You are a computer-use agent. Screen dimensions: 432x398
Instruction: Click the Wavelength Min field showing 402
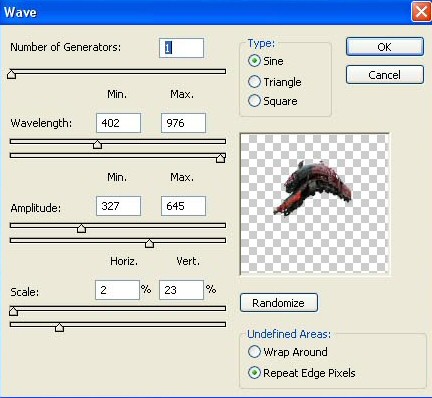click(118, 123)
